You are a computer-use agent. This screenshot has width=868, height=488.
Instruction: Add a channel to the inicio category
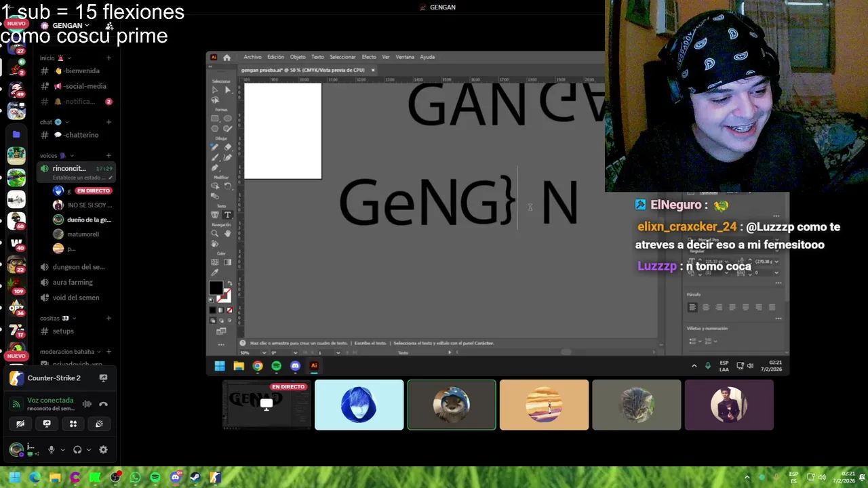pos(108,58)
